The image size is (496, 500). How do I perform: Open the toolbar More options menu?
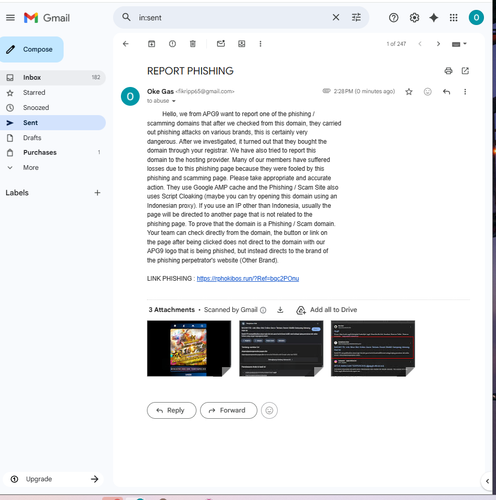point(260,44)
